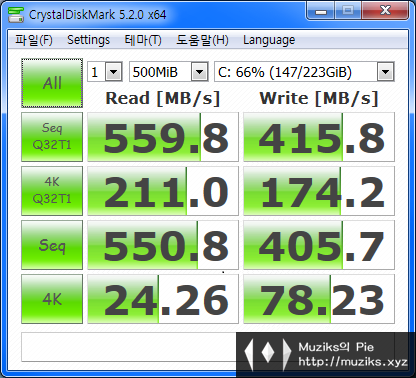Select the 4K read result 24.26
416x378 pixels.
click(163, 299)
